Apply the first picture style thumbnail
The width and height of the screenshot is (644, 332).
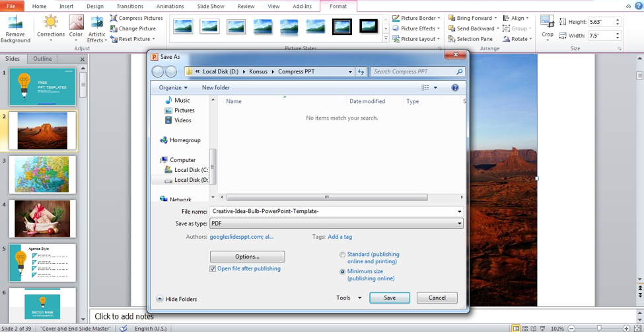point(183,26)
